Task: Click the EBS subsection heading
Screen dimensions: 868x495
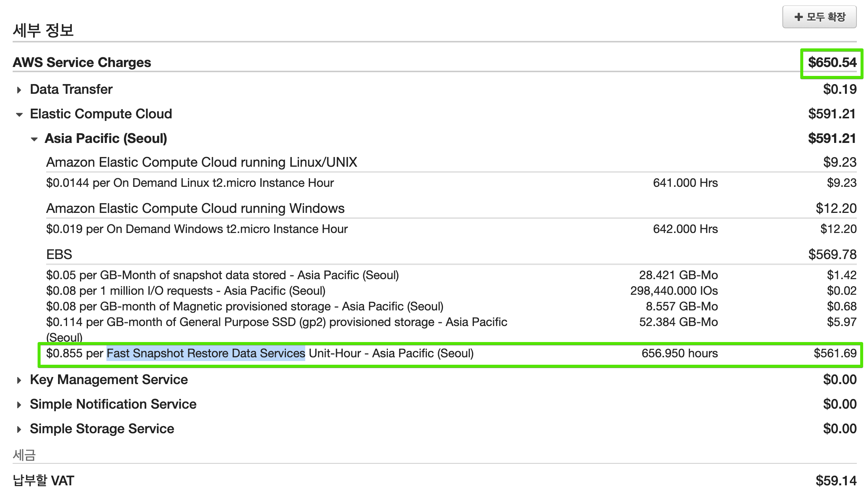Action: 59,255
